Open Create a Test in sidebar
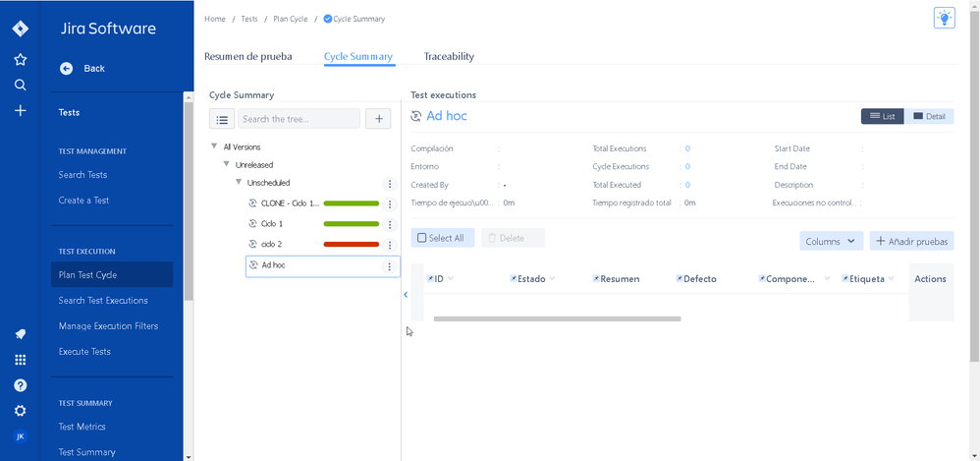Screen dimensions: 980x461 point(83,201)
